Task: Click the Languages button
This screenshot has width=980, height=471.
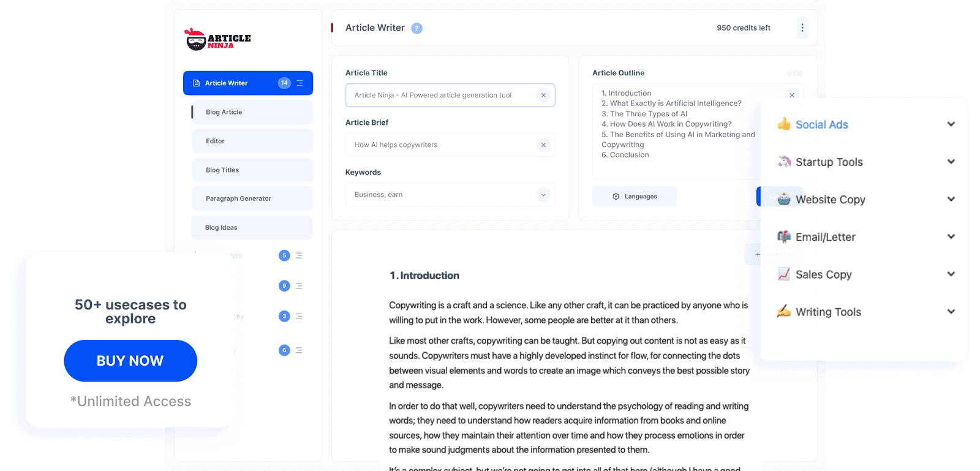Action: click(x=635, y=197)
